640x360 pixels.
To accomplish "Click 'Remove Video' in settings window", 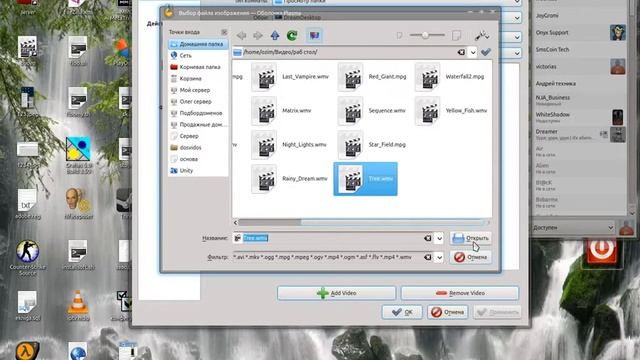I will coord(460,293).
